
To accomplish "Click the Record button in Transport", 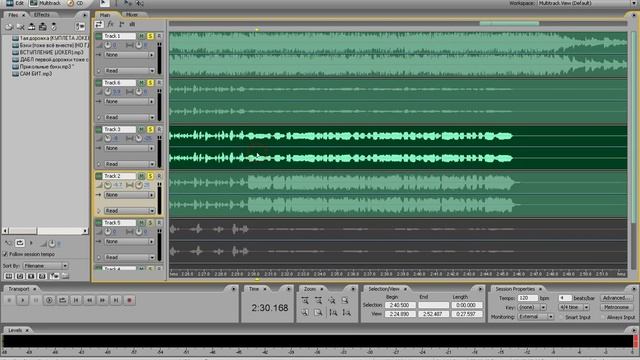I will coord(129,300).
